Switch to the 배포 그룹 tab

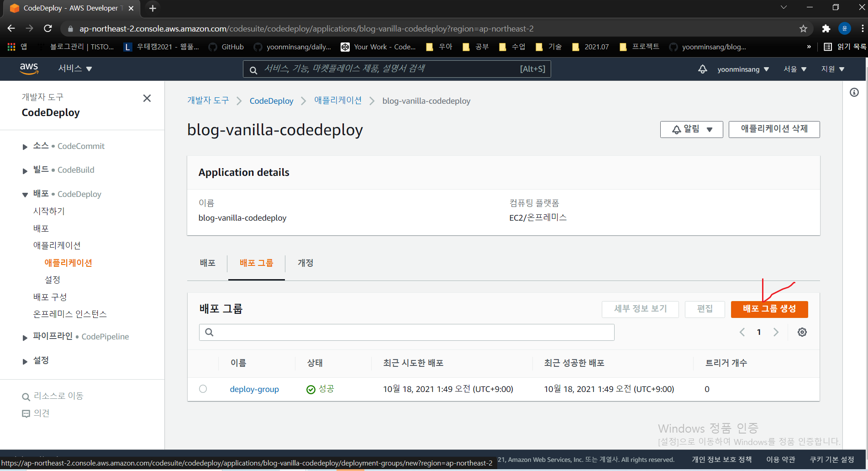pyautogui.click(x=256, y=263)
